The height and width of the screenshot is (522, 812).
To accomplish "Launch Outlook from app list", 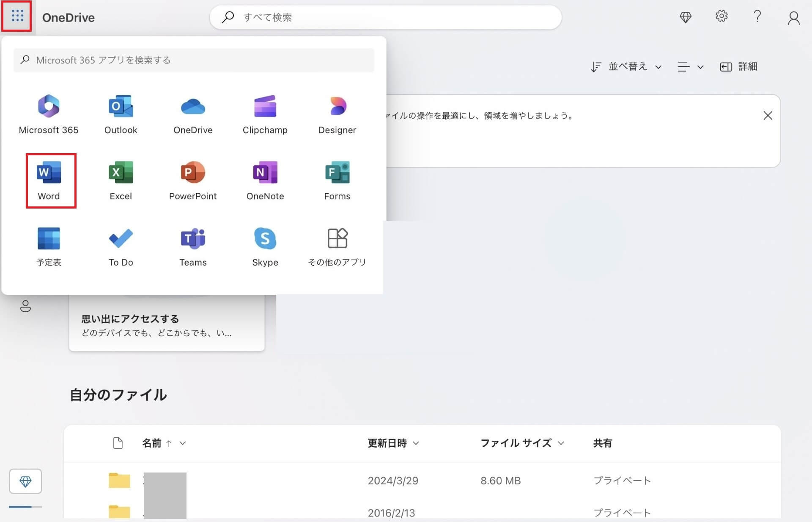I will 121,115.
